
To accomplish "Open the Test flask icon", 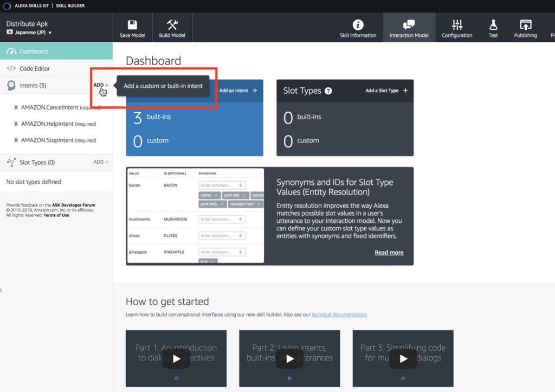I will (x=493, y=25).
